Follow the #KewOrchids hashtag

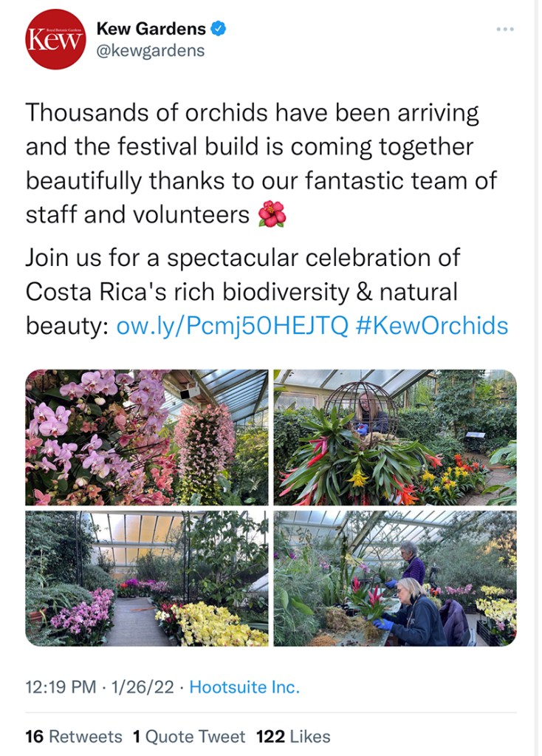pyautogui.click(x=432, y=325)
